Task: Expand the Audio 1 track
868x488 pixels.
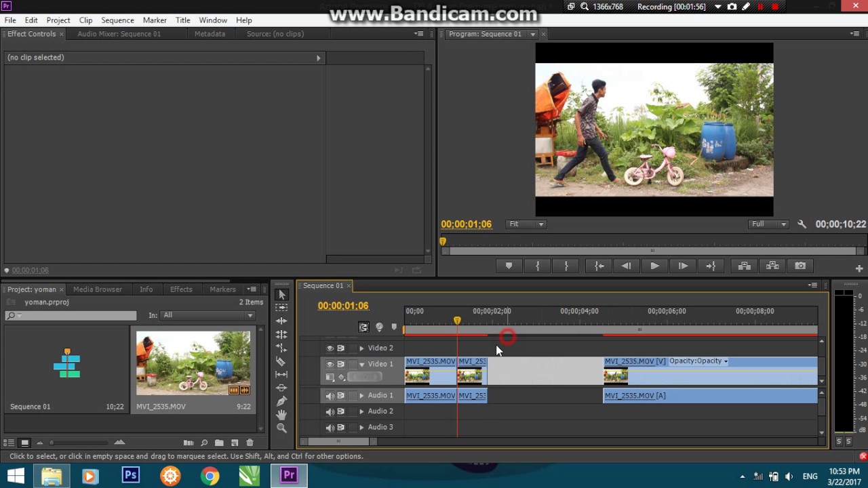Action: pyautogui.click(x=361, y=396)
